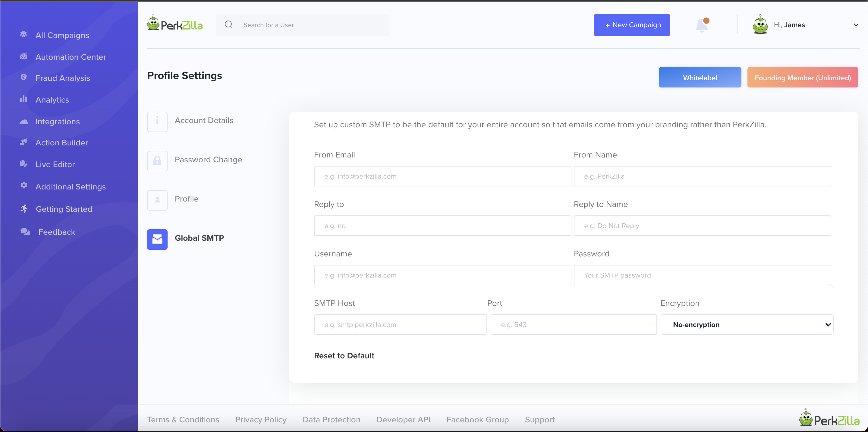
Task: Open Data Protection link
Action: (x=332, y=420)
